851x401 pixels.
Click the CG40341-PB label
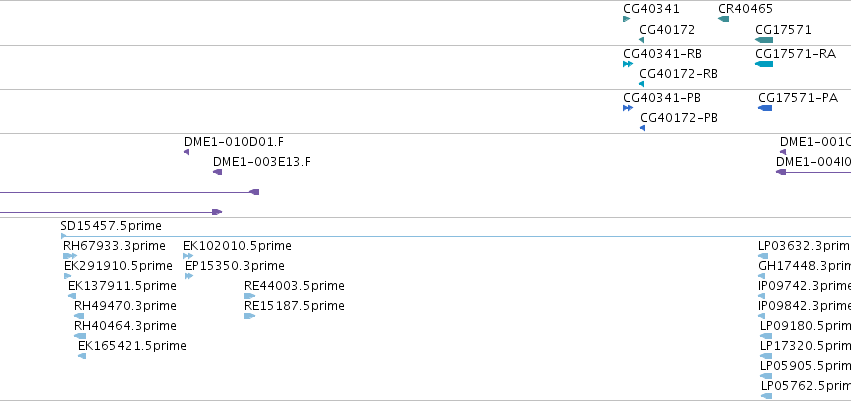(x=661, y=98)
